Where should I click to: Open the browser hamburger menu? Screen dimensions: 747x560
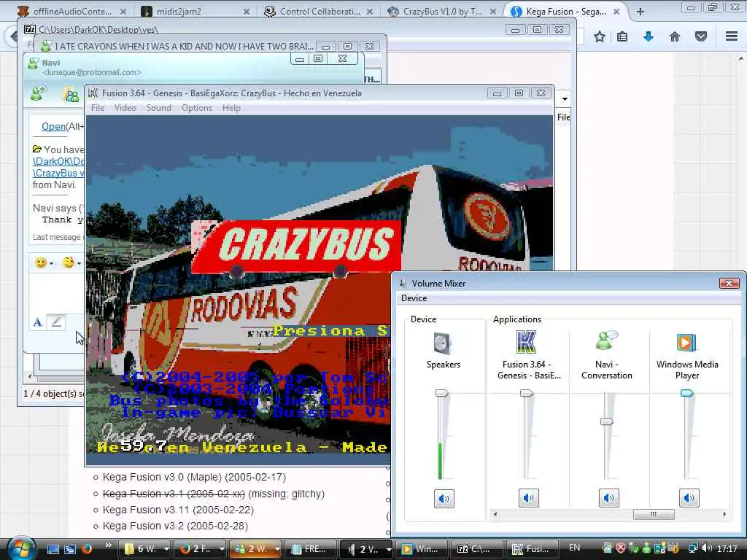point(732,36)
